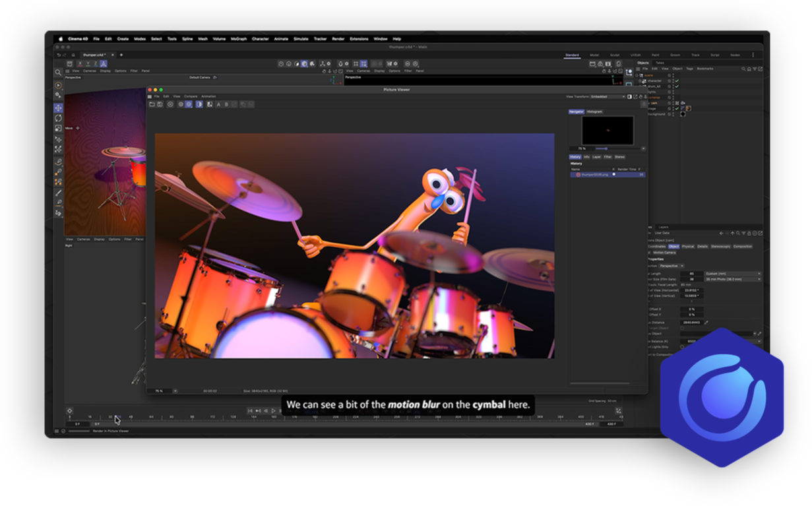
Task: Toggle the green checkmark for drum_kit object
Action: [x=677, y=86]
